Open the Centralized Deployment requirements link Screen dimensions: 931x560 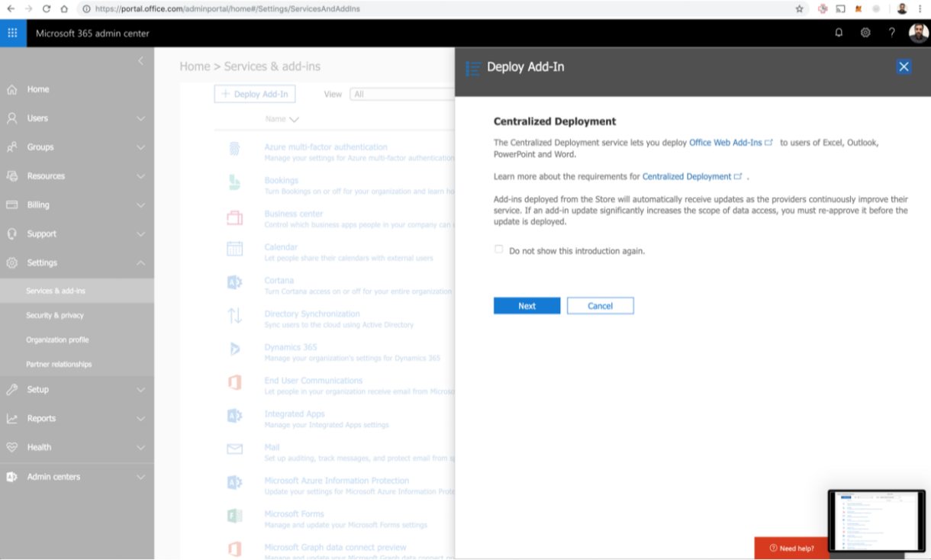[x=692, y=176]
